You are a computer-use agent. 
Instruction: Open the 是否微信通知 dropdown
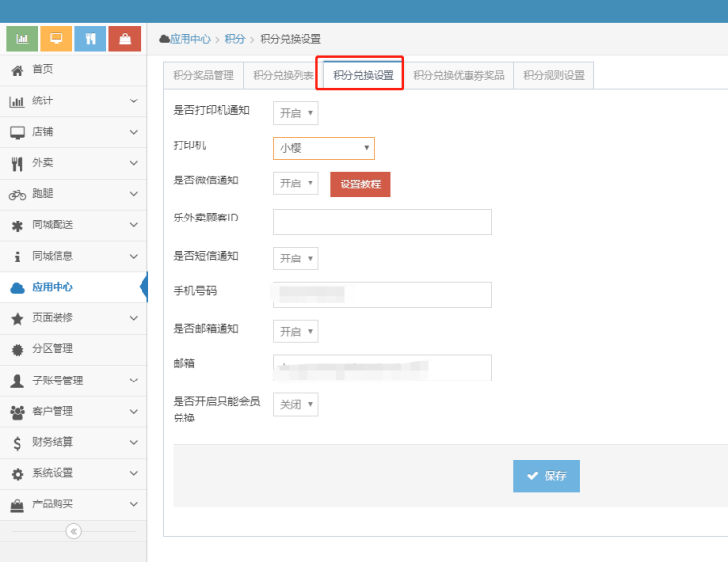tap(296, 183)
